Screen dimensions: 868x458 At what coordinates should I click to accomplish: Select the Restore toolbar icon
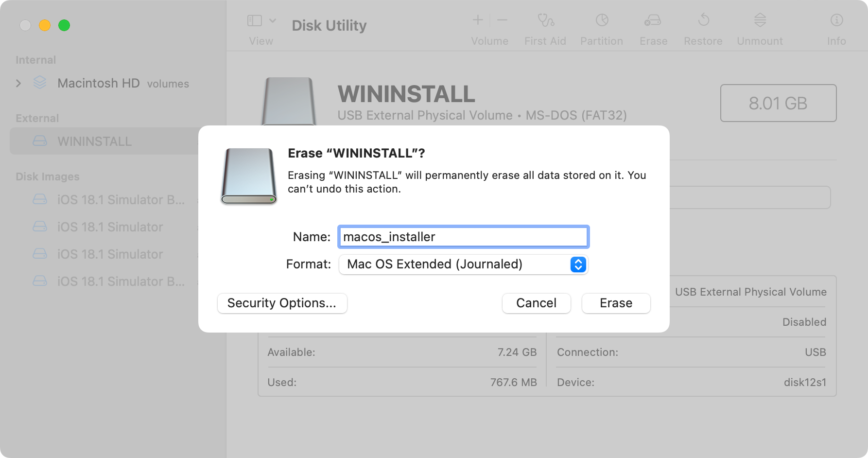point(703,21)
